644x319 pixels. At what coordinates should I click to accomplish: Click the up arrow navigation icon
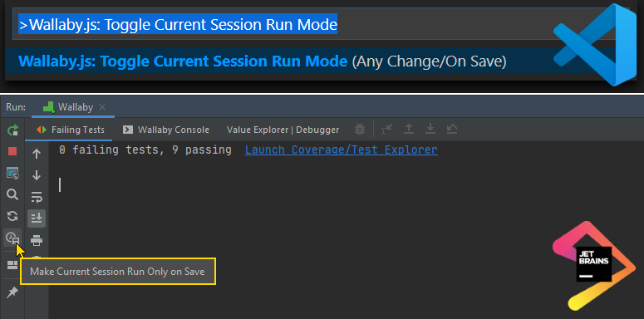click(37, 154)
